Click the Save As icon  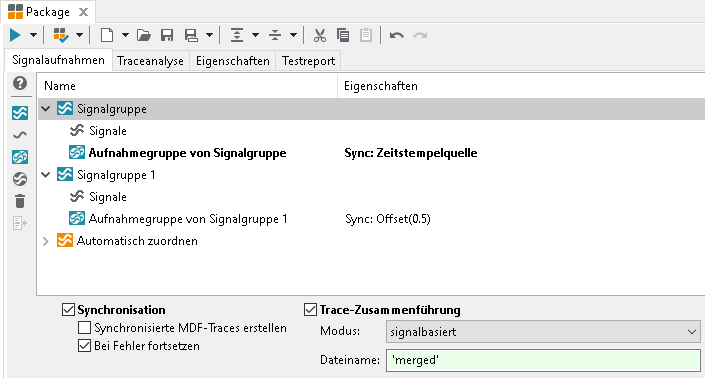[x=192, y=35]
